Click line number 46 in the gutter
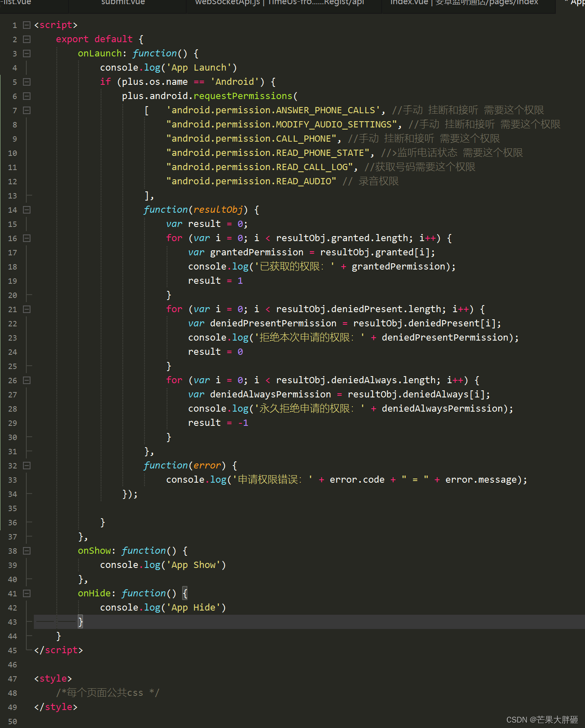Screen dimensions: 585x728 pyautogui.click(x=13, y=664)
